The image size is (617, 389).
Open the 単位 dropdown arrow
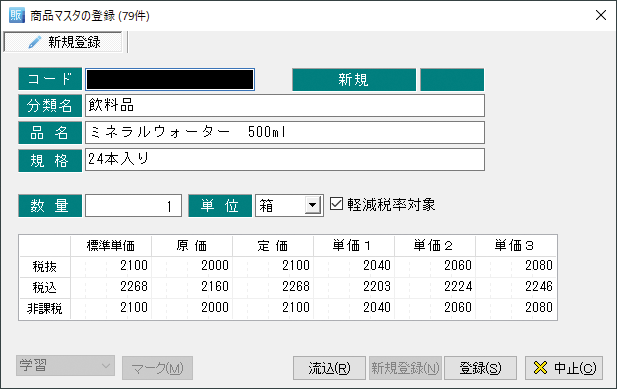[x=313, y=205]
